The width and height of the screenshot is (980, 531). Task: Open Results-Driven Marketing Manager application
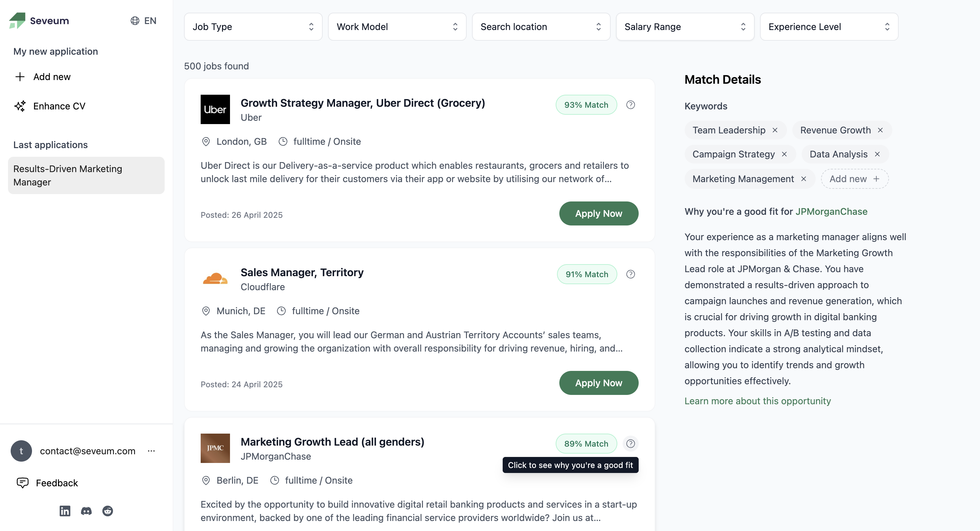86,175
